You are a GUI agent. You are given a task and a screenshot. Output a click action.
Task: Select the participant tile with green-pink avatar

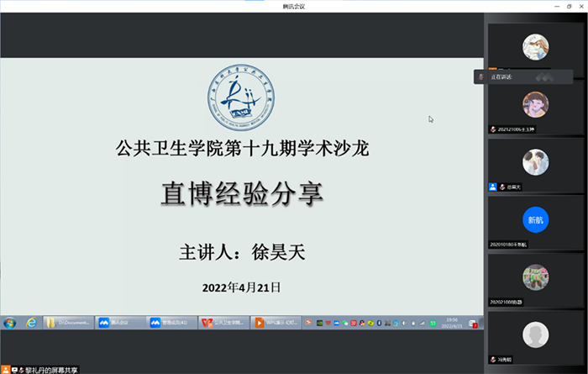[535, 278]
